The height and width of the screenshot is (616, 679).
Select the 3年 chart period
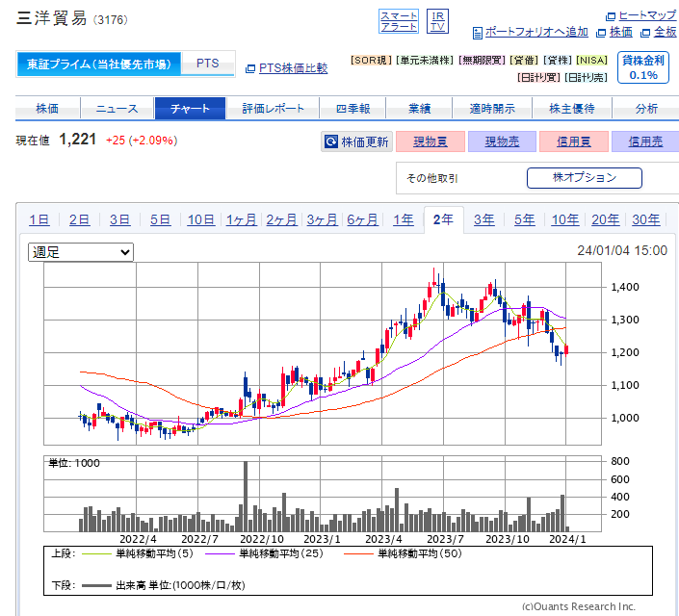(483, 219)
